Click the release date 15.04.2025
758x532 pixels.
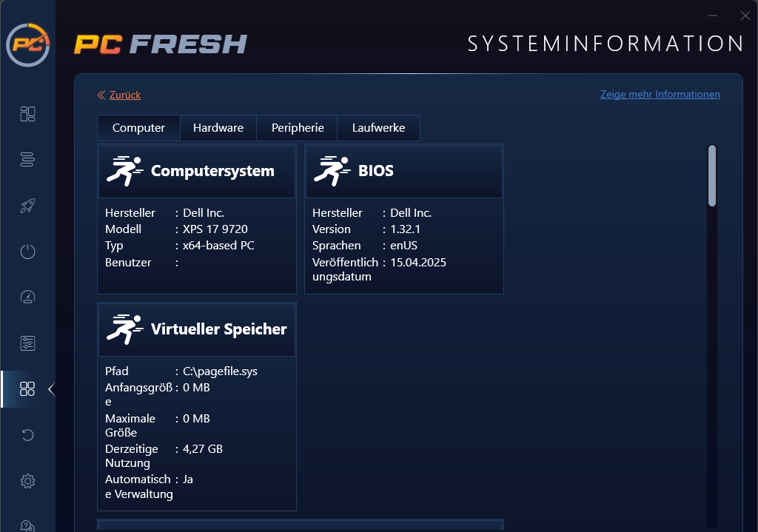pyautogui.click(x=418, y=263)
